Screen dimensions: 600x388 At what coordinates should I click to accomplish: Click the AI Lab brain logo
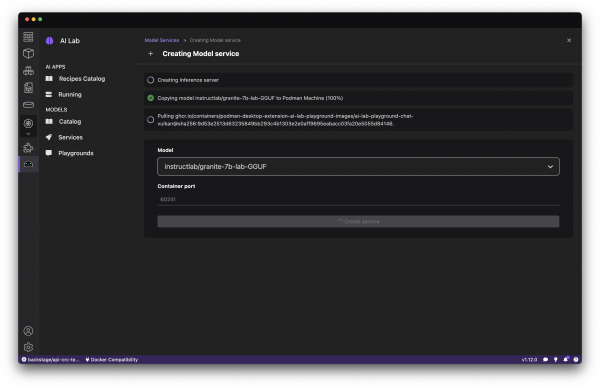(50, 41)
